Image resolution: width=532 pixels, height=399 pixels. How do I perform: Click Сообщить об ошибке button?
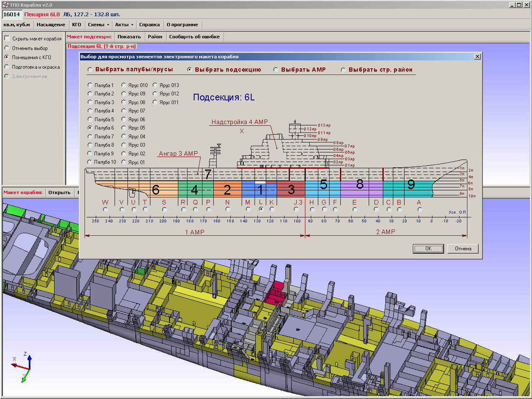195,37
